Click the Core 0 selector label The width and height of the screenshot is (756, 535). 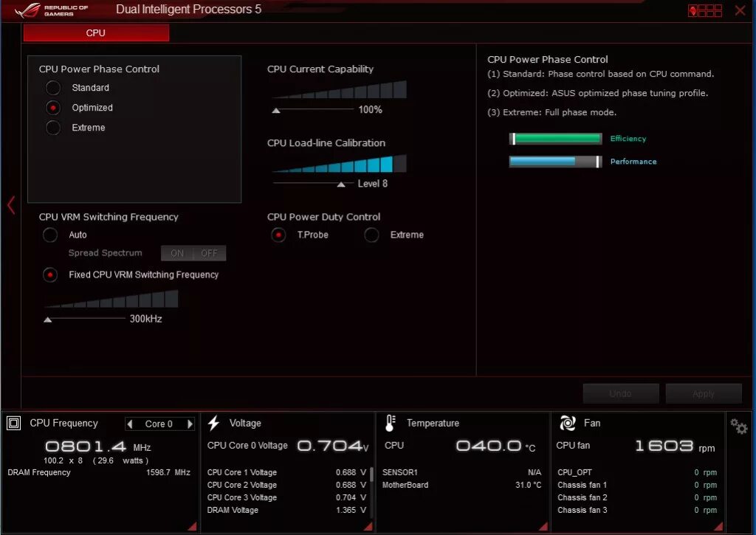[159, 424]
